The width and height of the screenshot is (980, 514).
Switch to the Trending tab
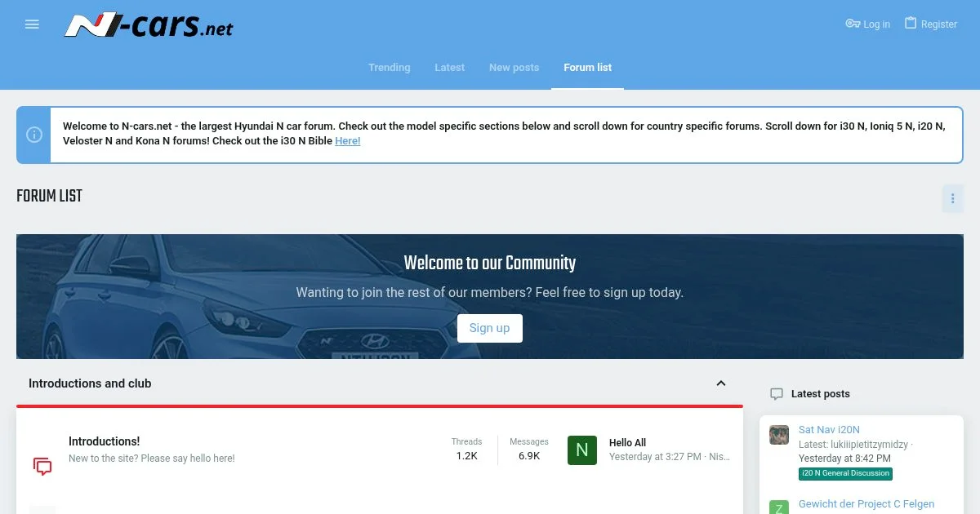click(x=390, y=68)
